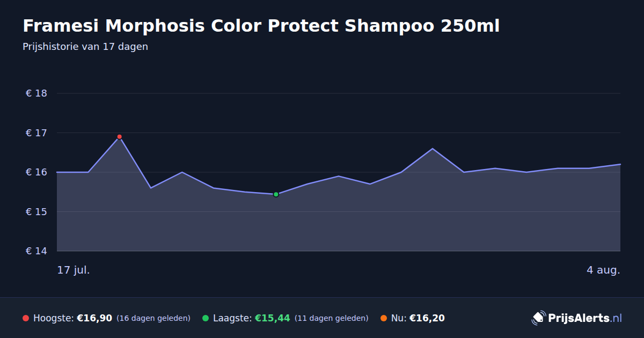Click the product title Framesi Morphosis Shampoo
The height and width of the screenshot is (338, 644).
coord(261,26)
